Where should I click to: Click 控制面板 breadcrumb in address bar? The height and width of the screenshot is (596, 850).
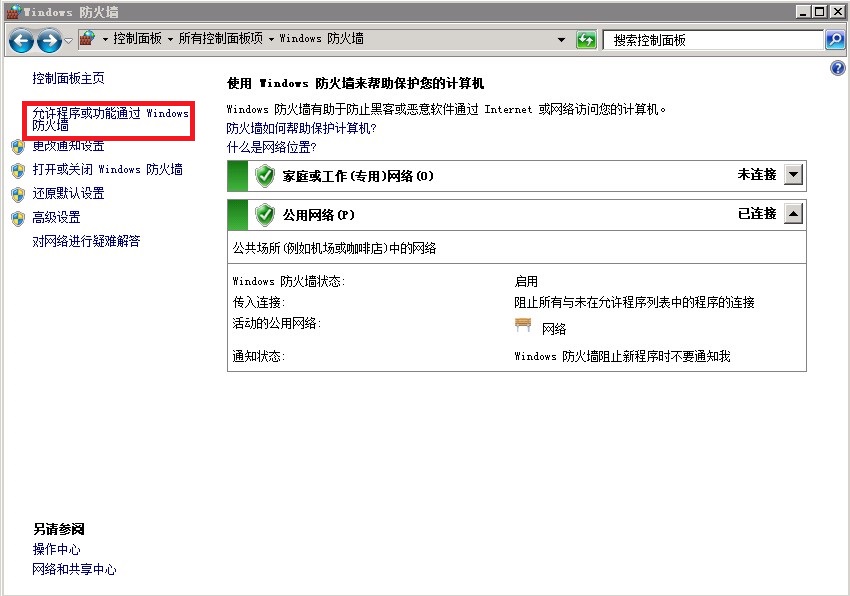point(139,39)
